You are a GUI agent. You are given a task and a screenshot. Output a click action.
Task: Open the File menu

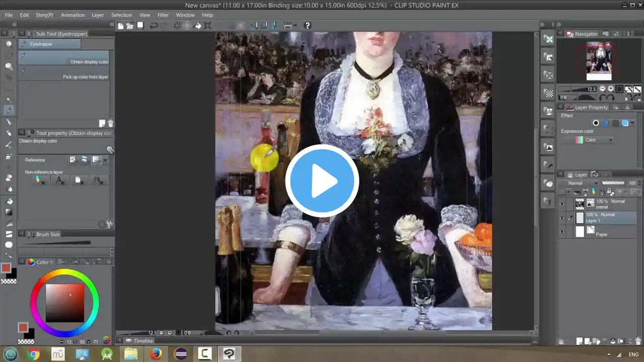click(x=9, y=15)
